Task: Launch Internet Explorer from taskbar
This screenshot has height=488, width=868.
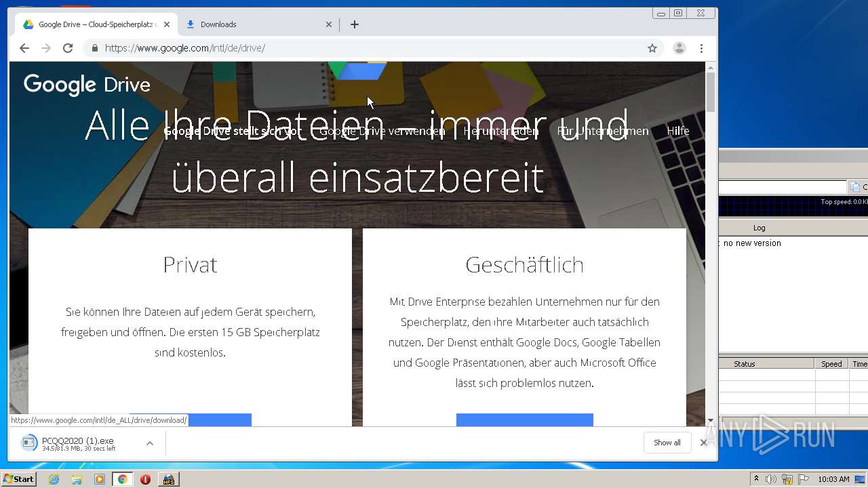Action: [x=54, y=479]
